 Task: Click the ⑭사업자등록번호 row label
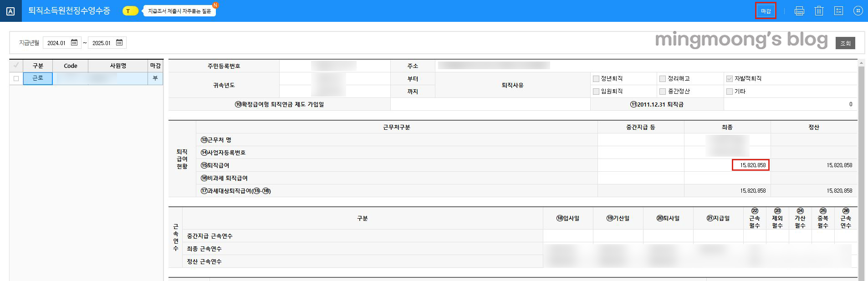[223, 153]
